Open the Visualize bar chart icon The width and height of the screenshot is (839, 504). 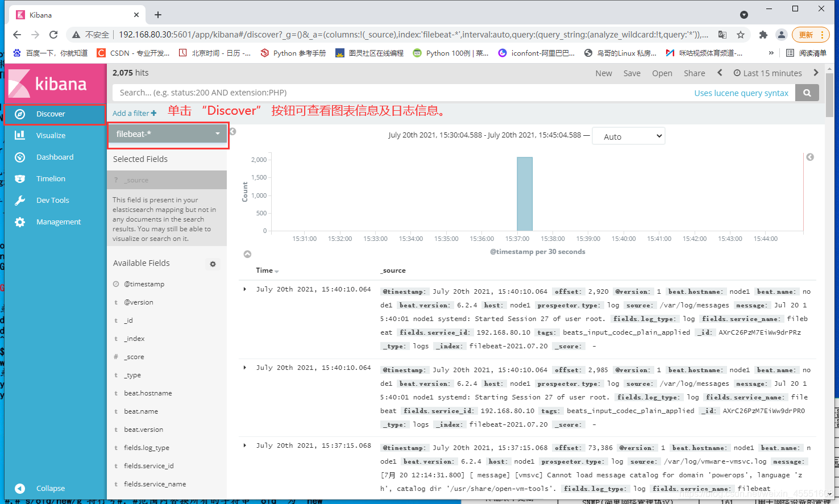tap(20, 136)
